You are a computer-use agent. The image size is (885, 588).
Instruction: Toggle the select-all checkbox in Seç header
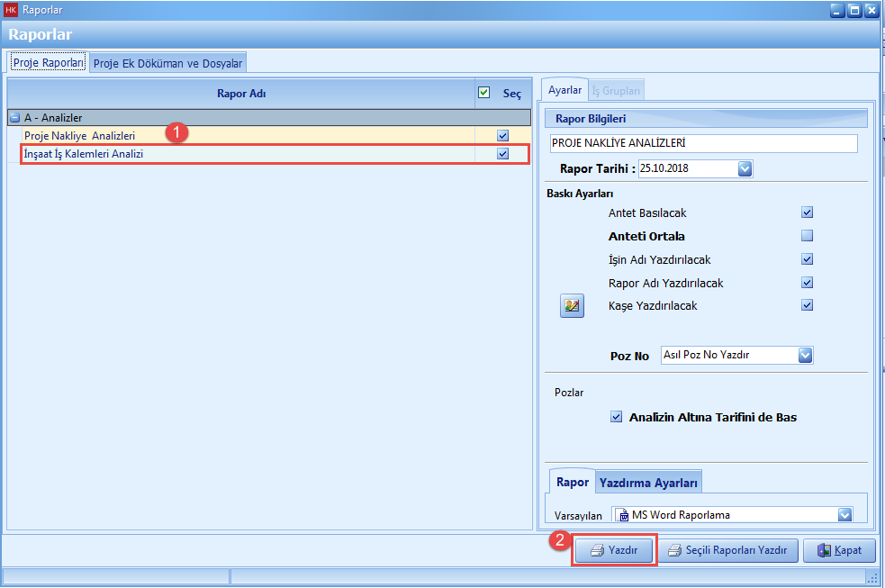click(x=484, y=93)
